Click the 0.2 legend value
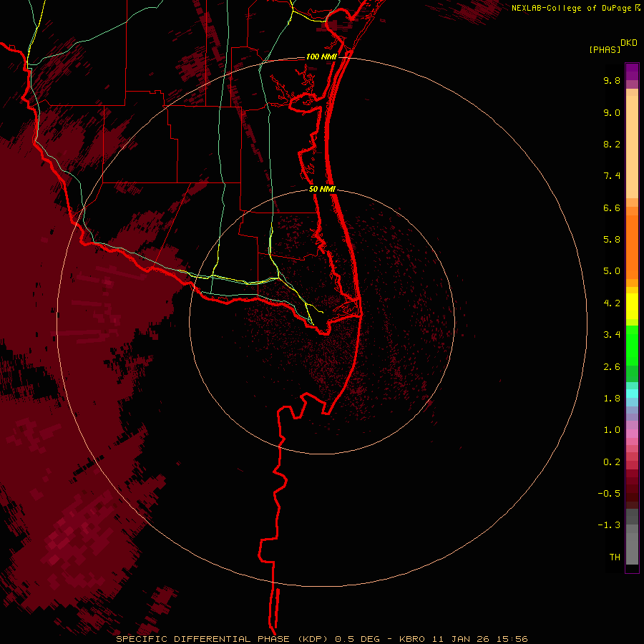 coord(612,462)
